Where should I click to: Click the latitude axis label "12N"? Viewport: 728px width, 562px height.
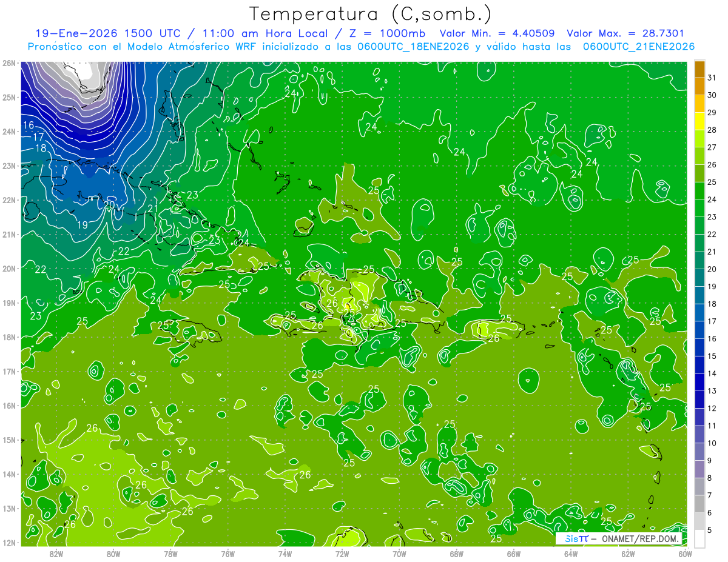8,543
